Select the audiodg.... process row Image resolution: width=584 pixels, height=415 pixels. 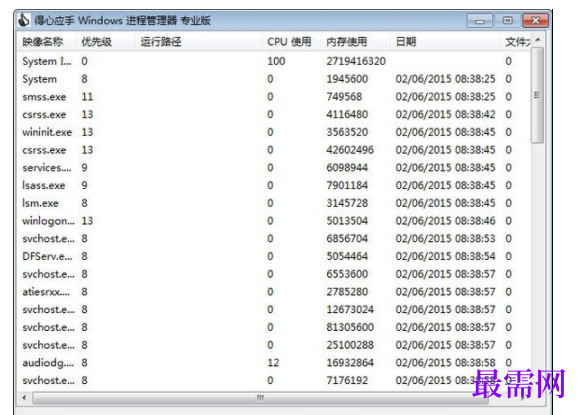(x=274, y=363)
